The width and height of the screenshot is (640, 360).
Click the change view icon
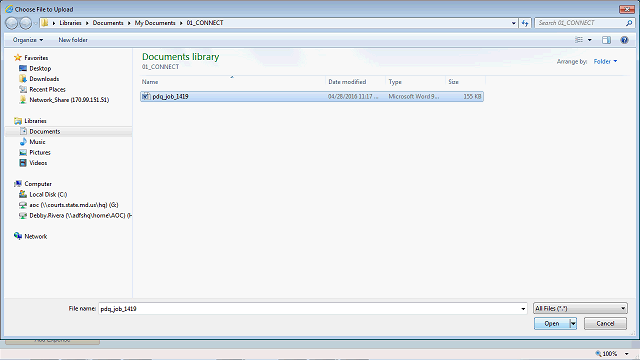[x=579, y=40]
